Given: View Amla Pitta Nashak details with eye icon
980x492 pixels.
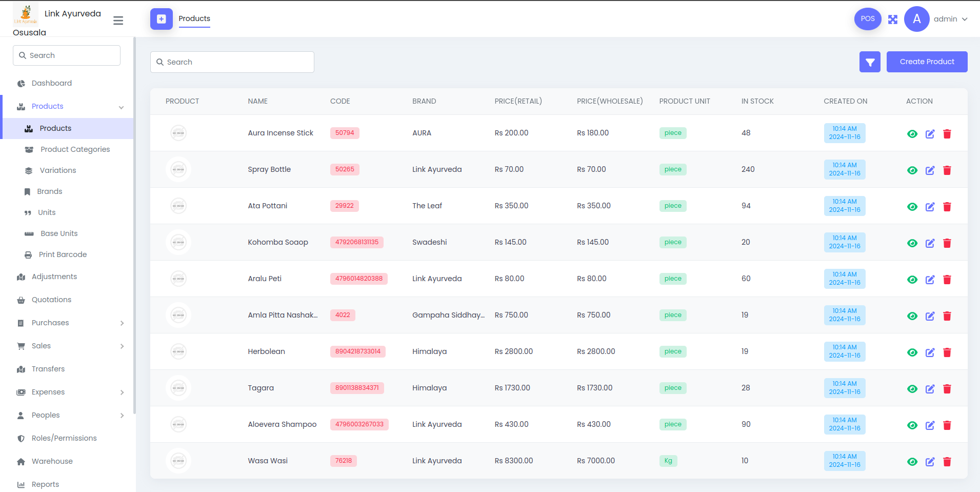Looking at the screenshot, I should tap(912, 316).
